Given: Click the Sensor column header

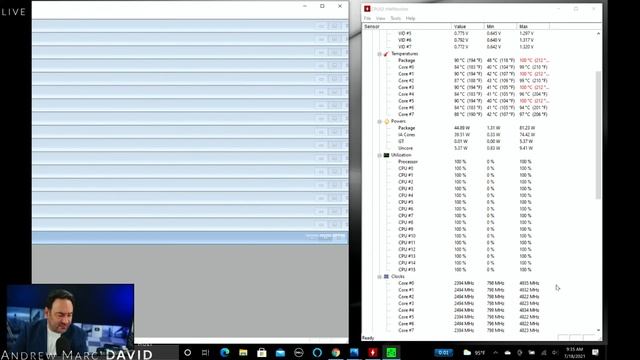Looking at the screenshot, I should click(x=407, y=27).
